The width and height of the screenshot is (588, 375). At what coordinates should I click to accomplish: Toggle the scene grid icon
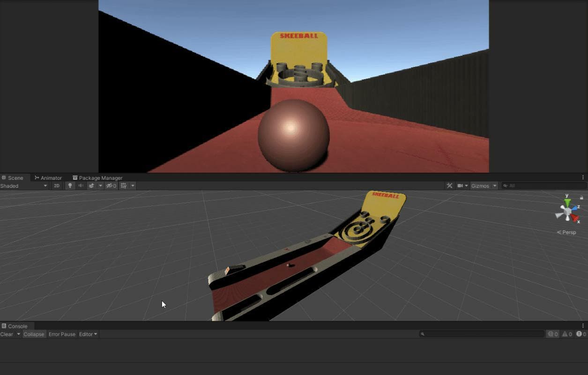tap(124, 186)
